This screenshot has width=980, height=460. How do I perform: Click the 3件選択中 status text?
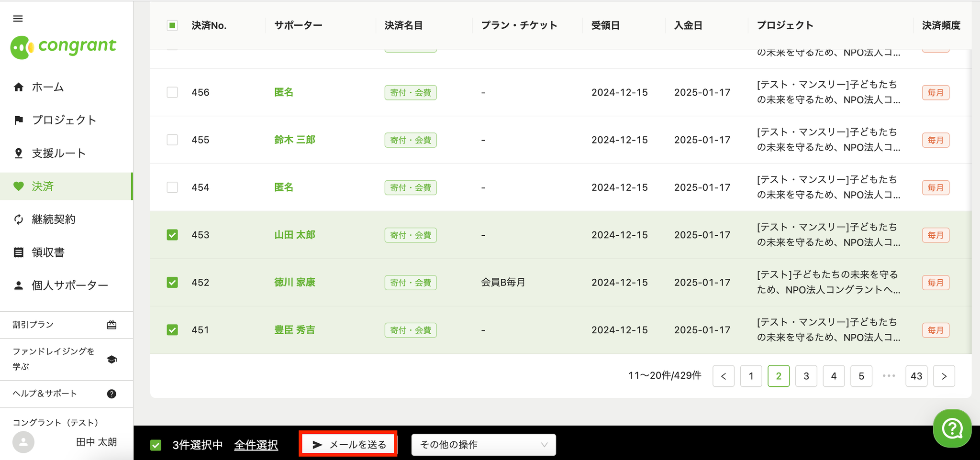point(198,445)
